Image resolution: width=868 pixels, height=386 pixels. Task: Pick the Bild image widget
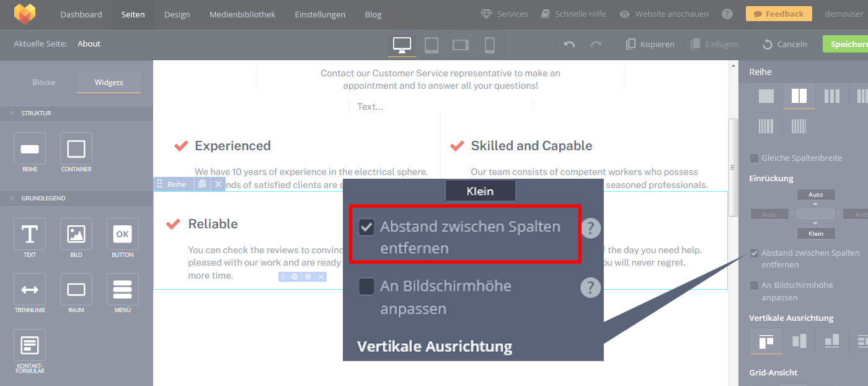click(x=76, y=238)
